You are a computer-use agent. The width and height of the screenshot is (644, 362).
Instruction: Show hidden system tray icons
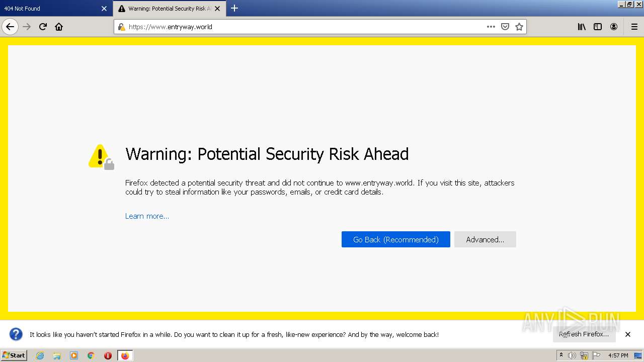pos(561,355)
